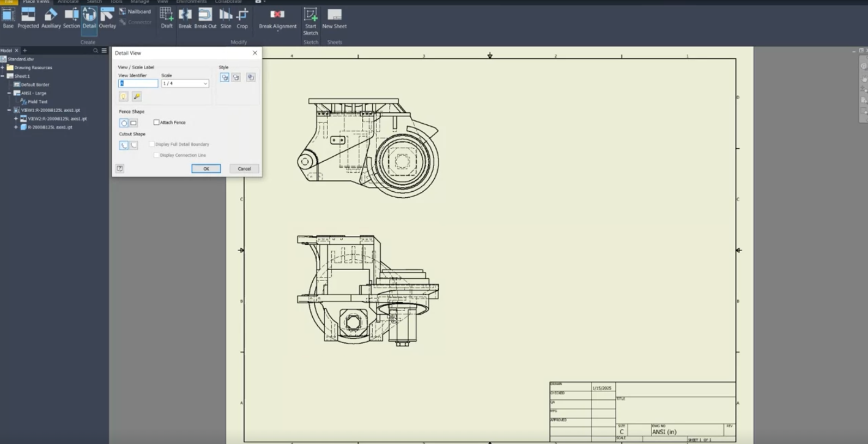Open the Scale dropdown in Detail View
The width and height of the screenshot is (868, 444).
(205, 84)
